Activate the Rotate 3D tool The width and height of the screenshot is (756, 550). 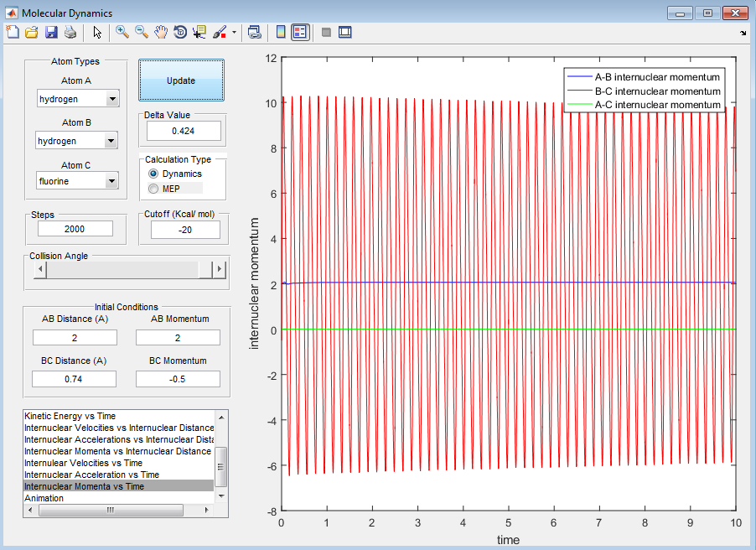180,33
